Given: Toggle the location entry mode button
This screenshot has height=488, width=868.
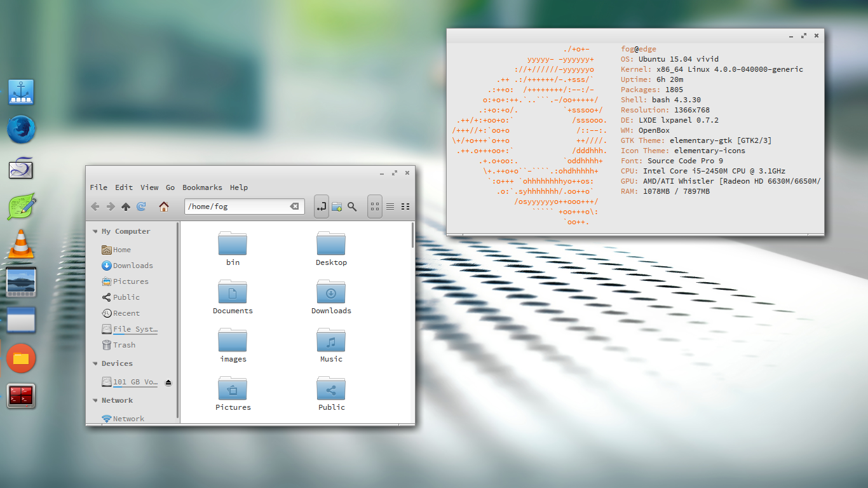Looking at the screenshot, I should point(322,207).
